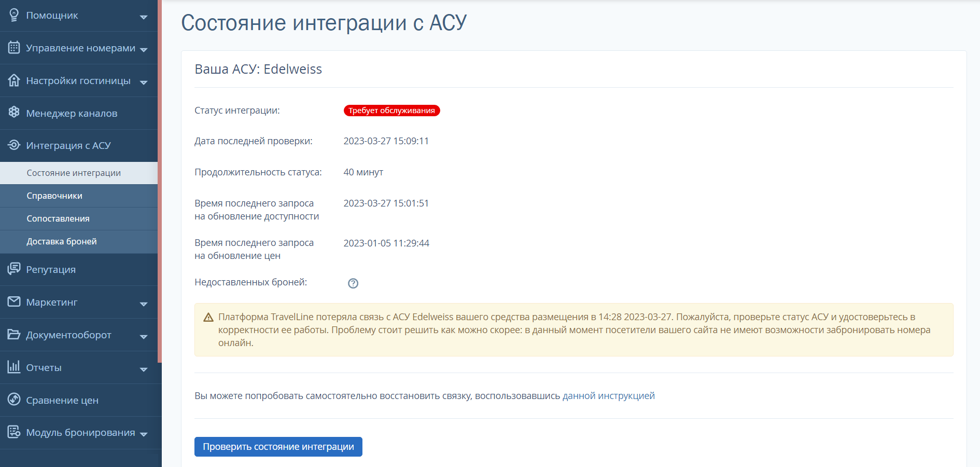Click the Ваша АСУ: Edelweiss heading
This screenshot has height=467, width=980.
[258, 69]
